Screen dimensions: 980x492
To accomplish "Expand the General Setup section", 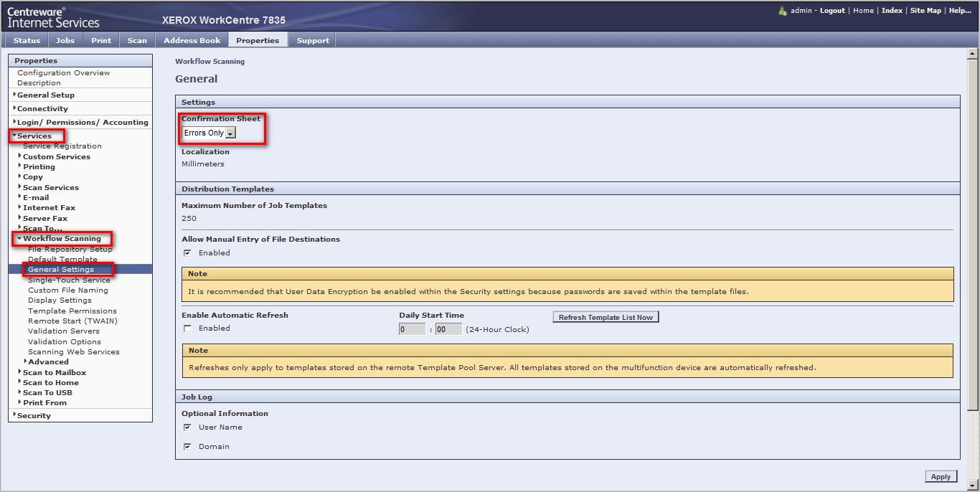I will [x=45, y=95].
